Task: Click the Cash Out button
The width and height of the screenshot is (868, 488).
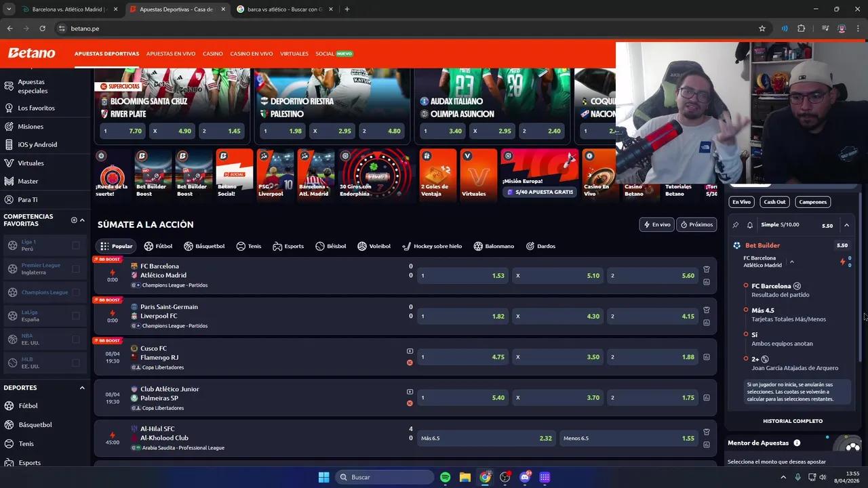Action: coord(774,202)
